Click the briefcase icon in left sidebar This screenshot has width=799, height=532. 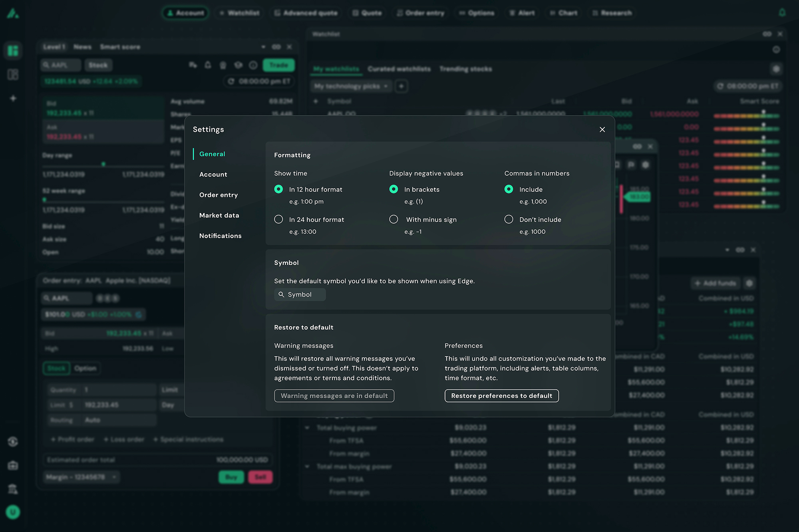pyautogui.click(x=13, y=465)
